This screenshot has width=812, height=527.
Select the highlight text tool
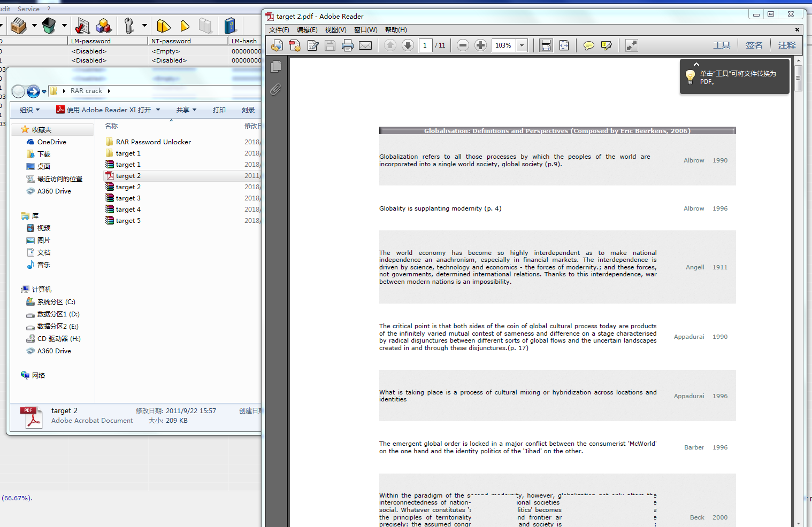click(x=607, y=45)
